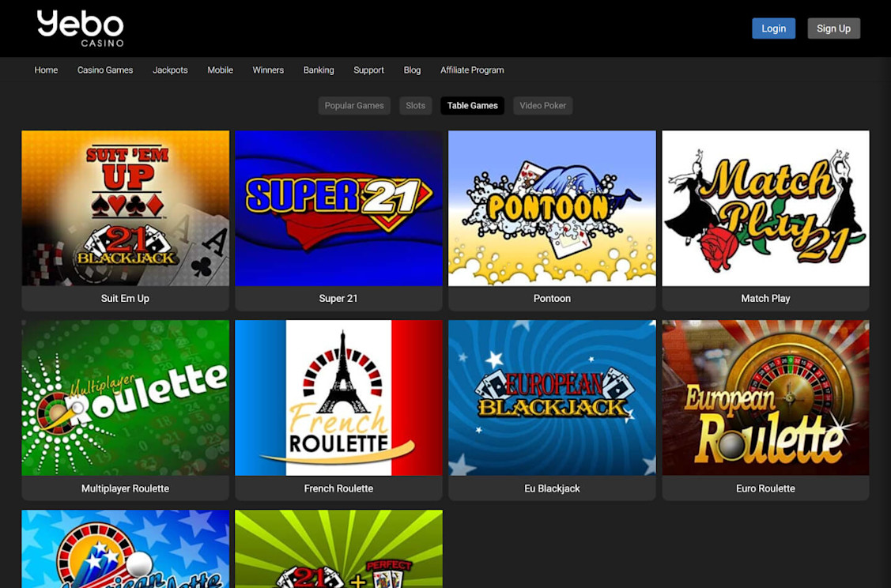Switch to the Slots tab
This screenshot has height=588, width=891.
[415, 106]
